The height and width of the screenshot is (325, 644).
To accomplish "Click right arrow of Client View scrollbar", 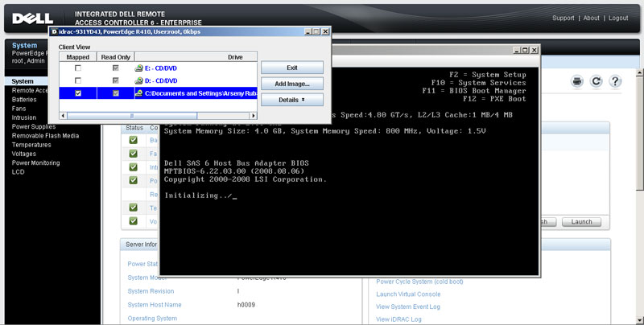I will (x=252, y=115).
